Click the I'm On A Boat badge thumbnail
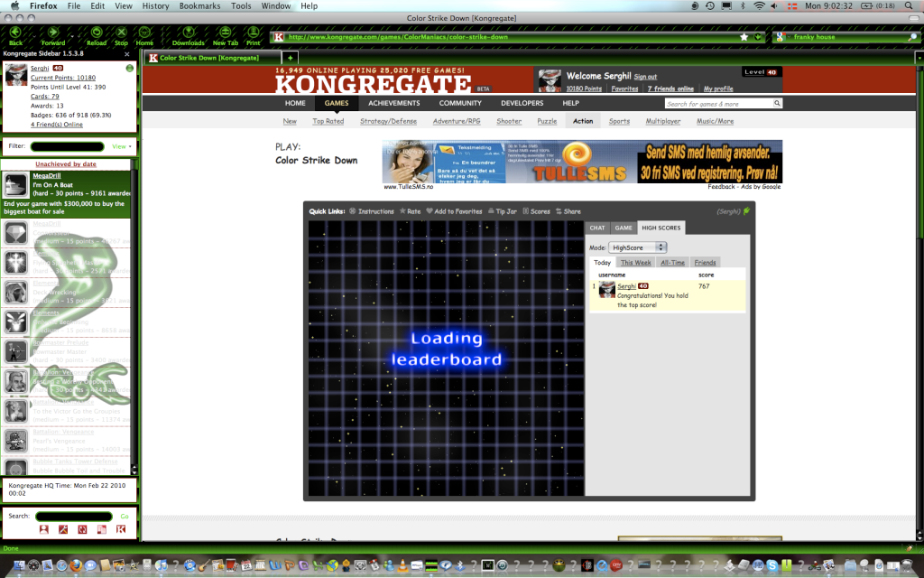The image size is (924, 578). pyautogui.click(x=16, y=185)
